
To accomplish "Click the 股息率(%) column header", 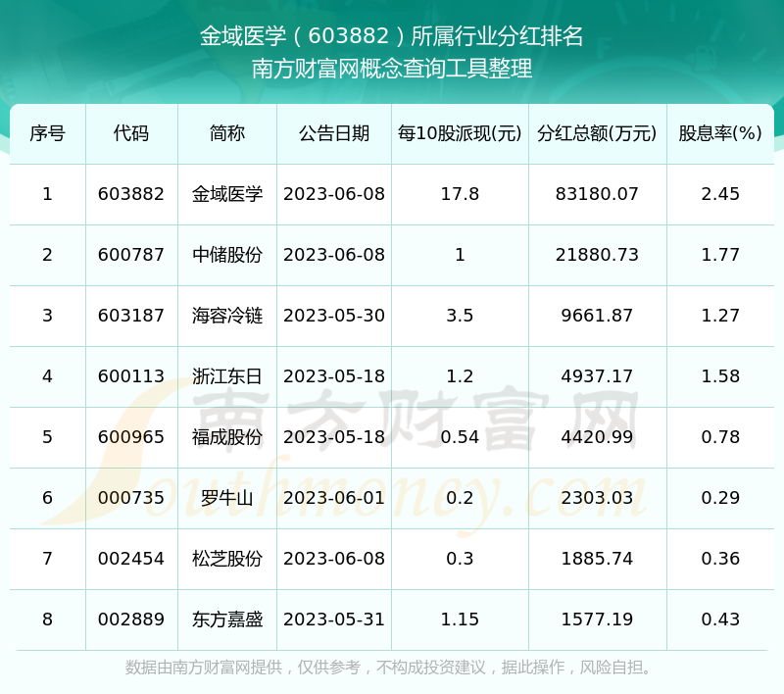I will pyautogui.click(x=720, y=133).
